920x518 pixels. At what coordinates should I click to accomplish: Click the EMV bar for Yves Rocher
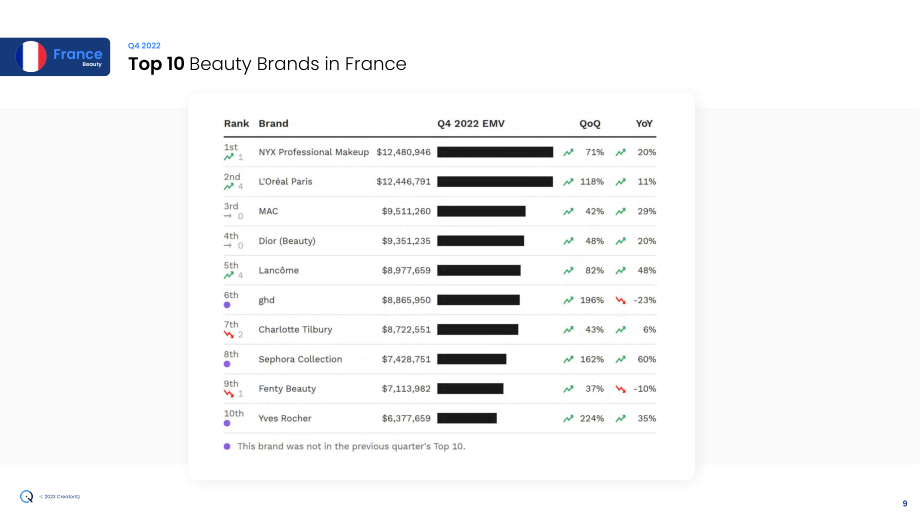[x=467, y=418]
